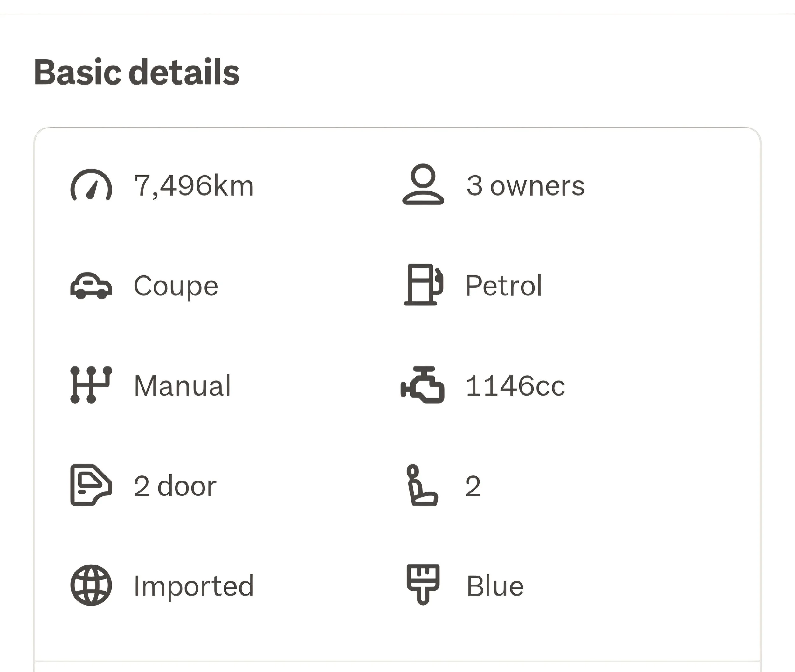
Task: Click the seat icon
Action: tap(422, 485)
